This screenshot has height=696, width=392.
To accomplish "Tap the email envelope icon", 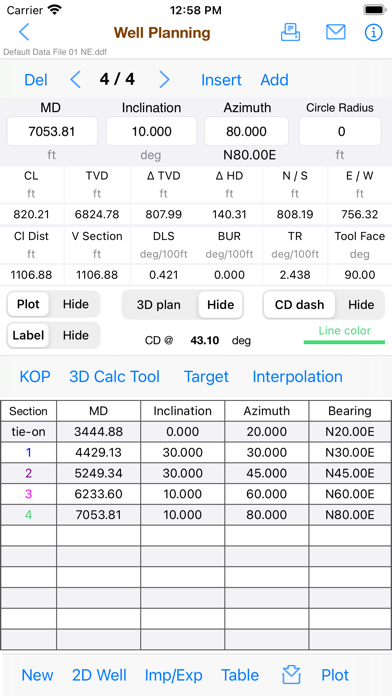I will coord(336,32).
